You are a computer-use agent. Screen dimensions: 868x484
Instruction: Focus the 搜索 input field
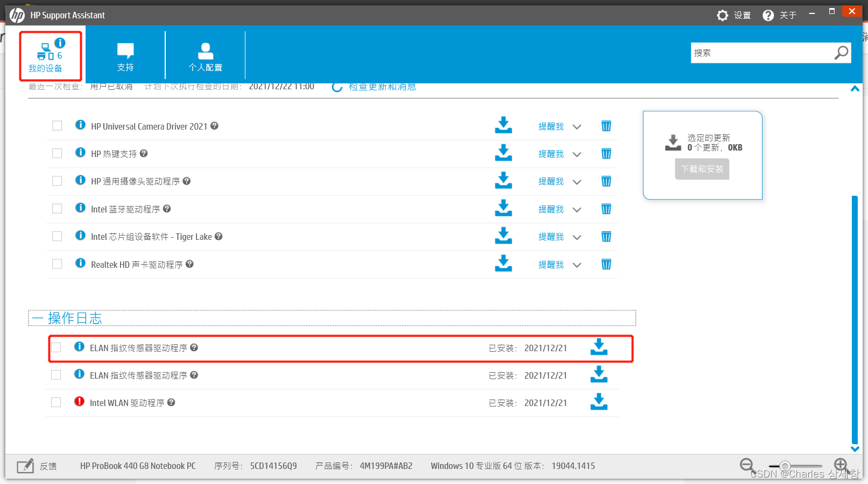pyautogui.click(x=761, y=53)
